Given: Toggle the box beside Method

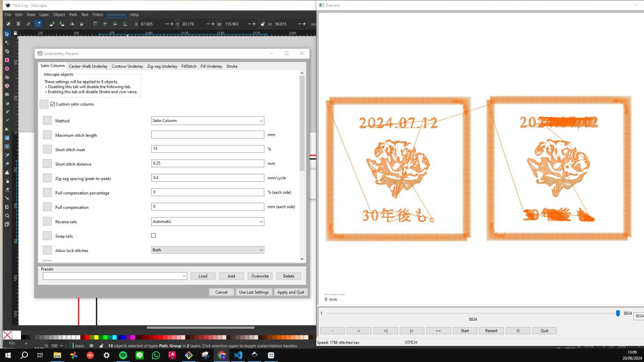Looking at the screenshot, I should point(47,121).
